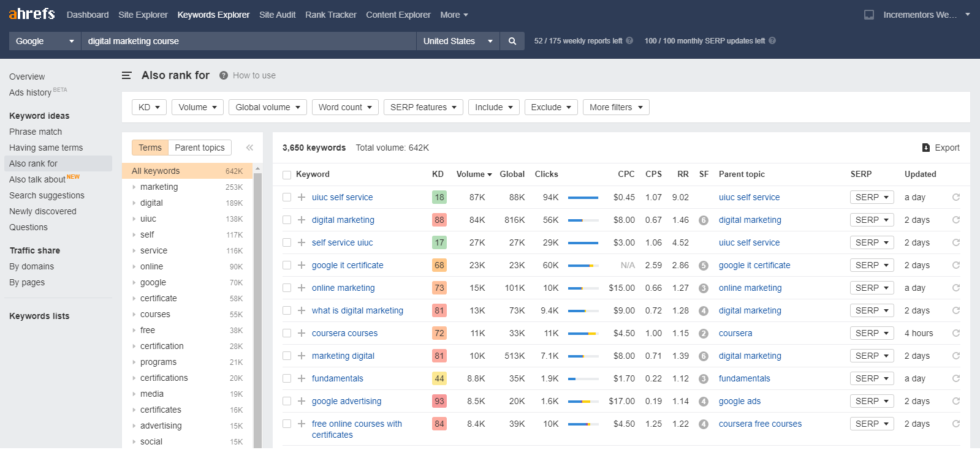Click SERP features badge 5 for google it certificate

coord(704,266)
